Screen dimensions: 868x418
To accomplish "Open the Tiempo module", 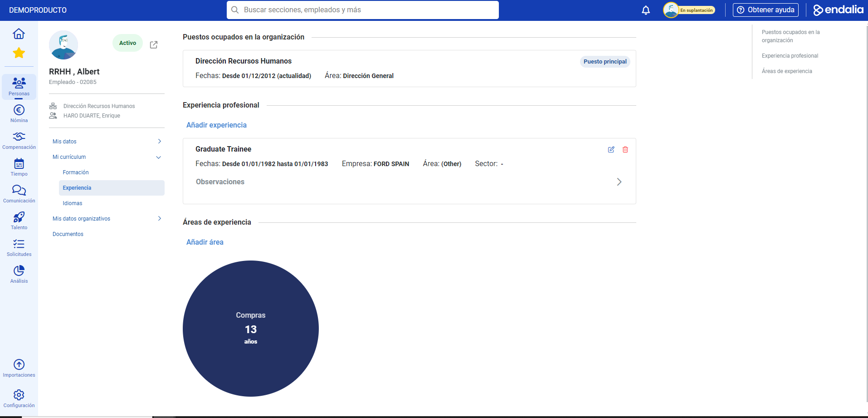I will [x=19, y=167].
